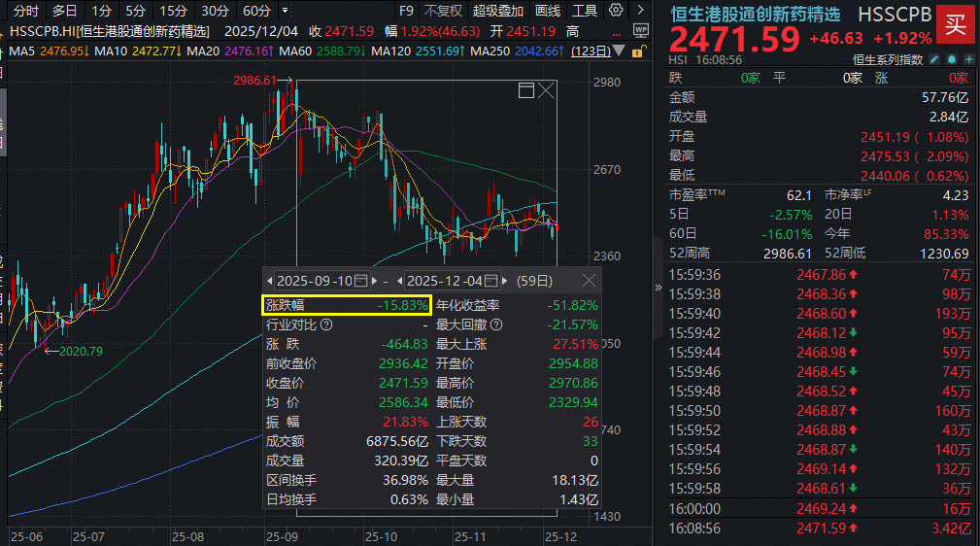Close the range selection box on chart
This screenshot has height=546, width=980.
point(546,90)
